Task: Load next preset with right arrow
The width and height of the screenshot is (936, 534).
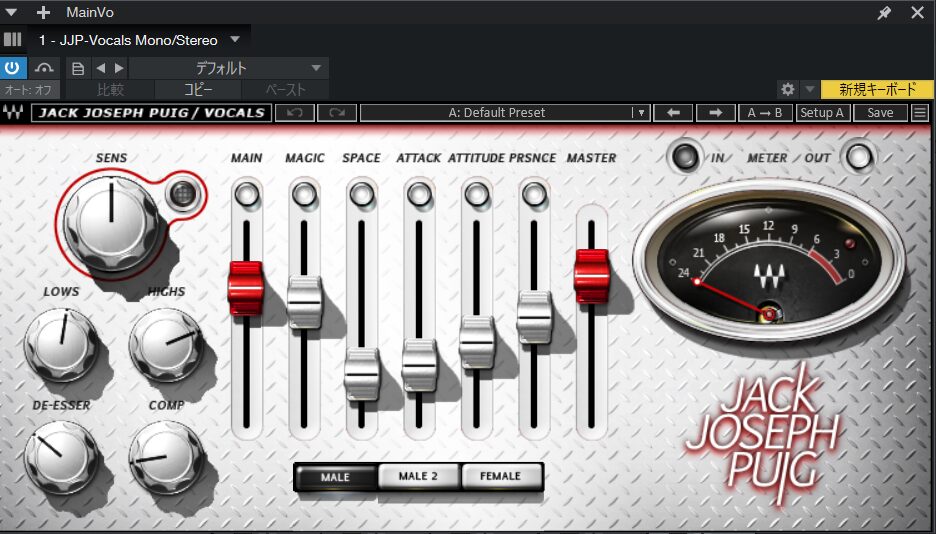Action: pyautogui.click(x=715, y=113)
